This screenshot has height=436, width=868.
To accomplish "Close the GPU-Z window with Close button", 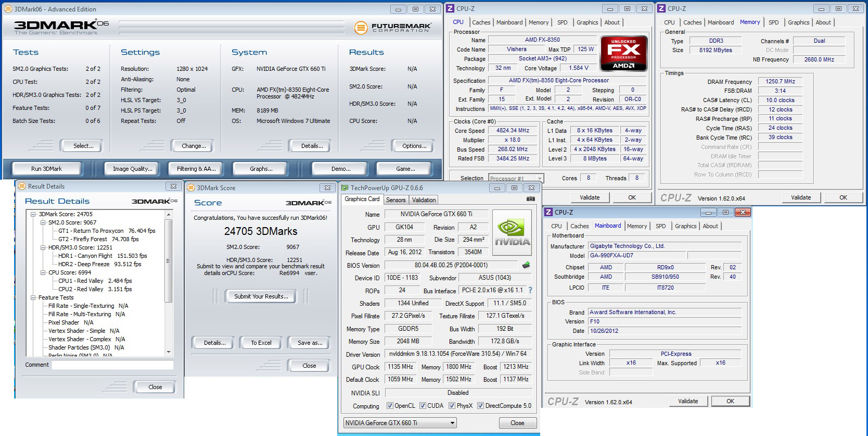I will 517,423.
